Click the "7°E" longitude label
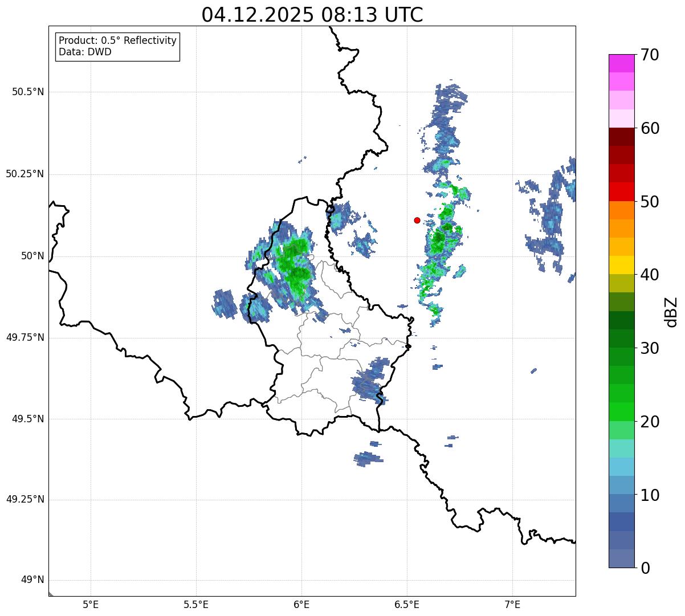 pyautogui.click(x=512, y=605)
